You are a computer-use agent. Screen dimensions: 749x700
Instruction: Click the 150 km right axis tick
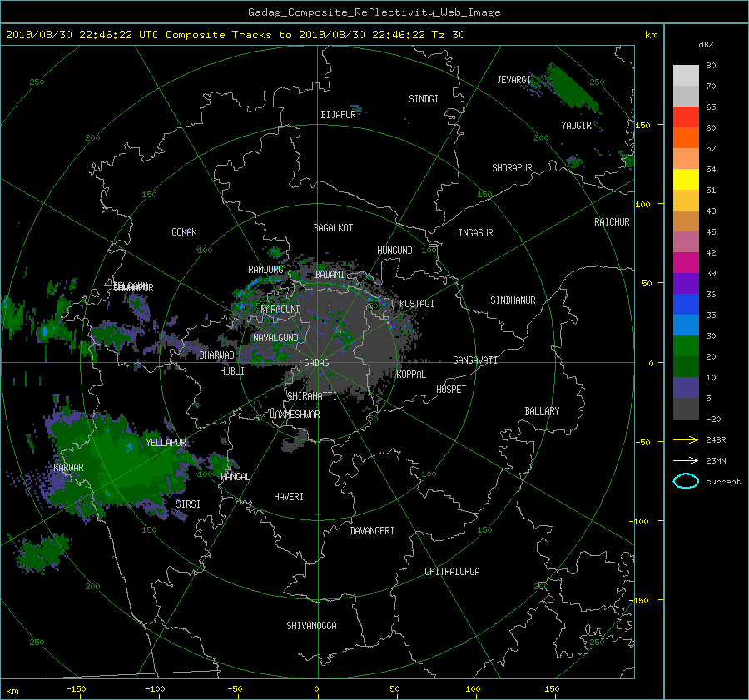pyautogui.click(x=642, y=125)
